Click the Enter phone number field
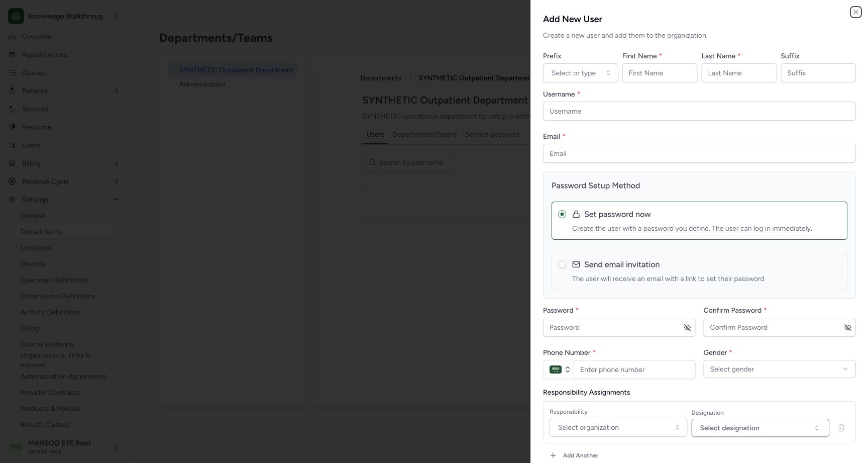Screen dimensions: 868x463 pos(634,369)
